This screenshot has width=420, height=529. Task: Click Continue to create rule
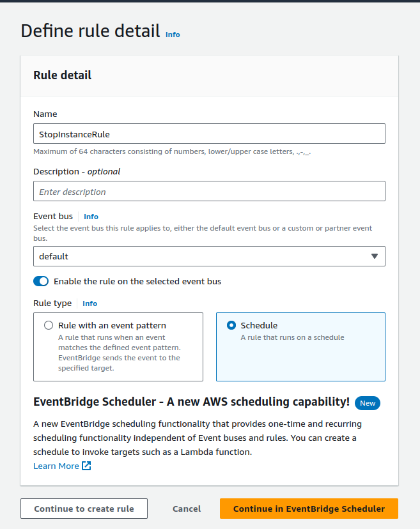point(83,509)
